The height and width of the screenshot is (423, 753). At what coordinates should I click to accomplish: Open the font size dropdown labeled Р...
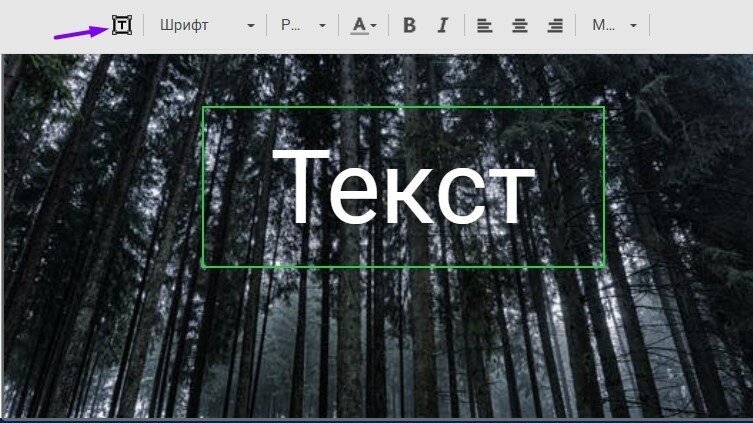click(303, 25)
